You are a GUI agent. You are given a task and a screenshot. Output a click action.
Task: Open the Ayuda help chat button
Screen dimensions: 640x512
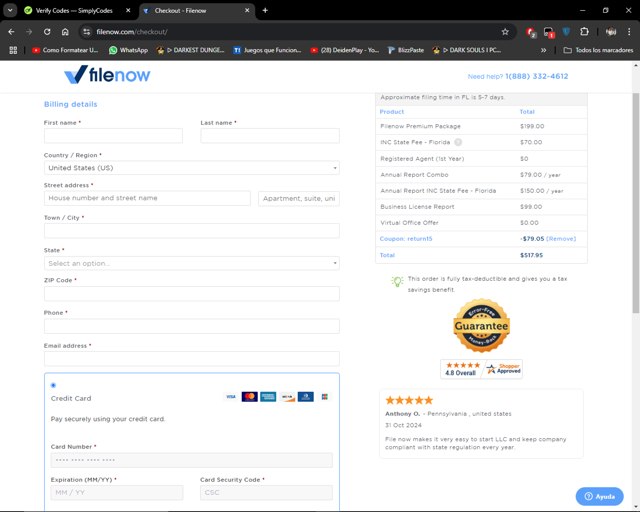click(x=600, y=496)
